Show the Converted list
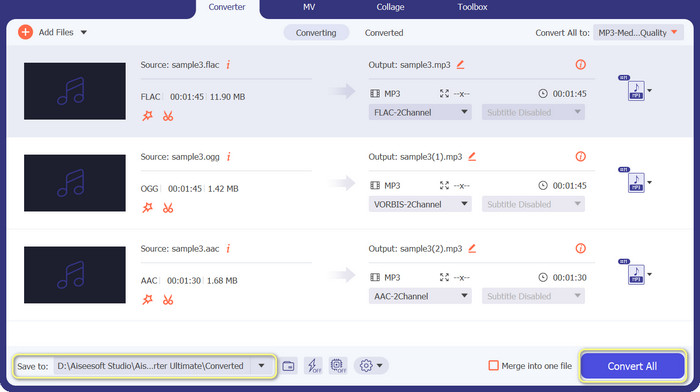This screenshot has height=392, width=700. [x=384, y=33]
